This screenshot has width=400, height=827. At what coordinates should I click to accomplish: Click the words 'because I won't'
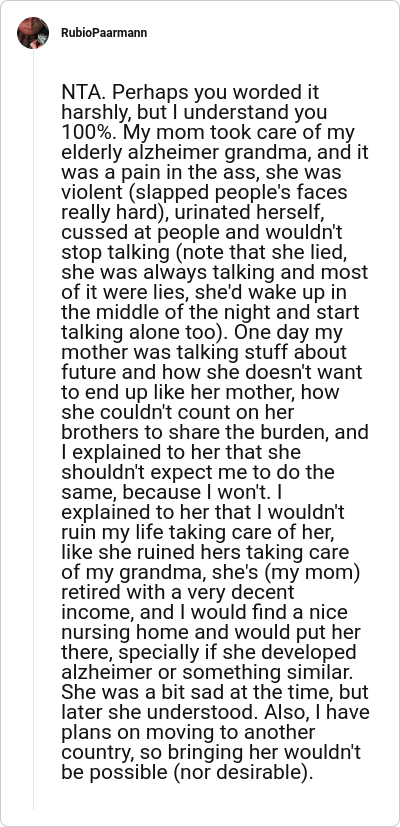[x=196, y=494]
